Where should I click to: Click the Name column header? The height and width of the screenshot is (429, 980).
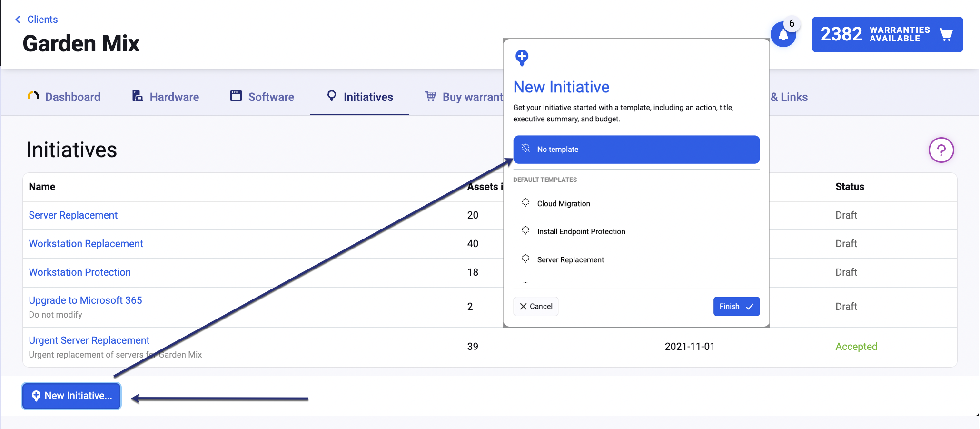click(42, 187)
